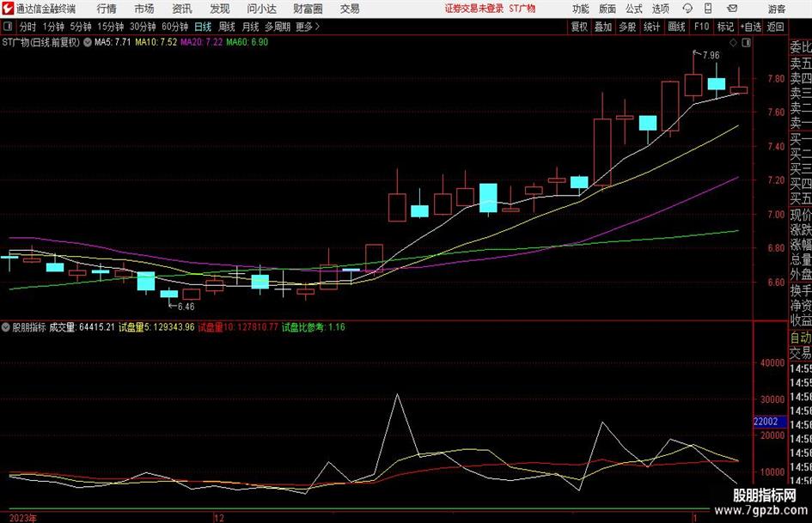The height and width of the screenshot is (523, 812).
Task: Open the 选项 menu
Action: click(x=660, y=9)
